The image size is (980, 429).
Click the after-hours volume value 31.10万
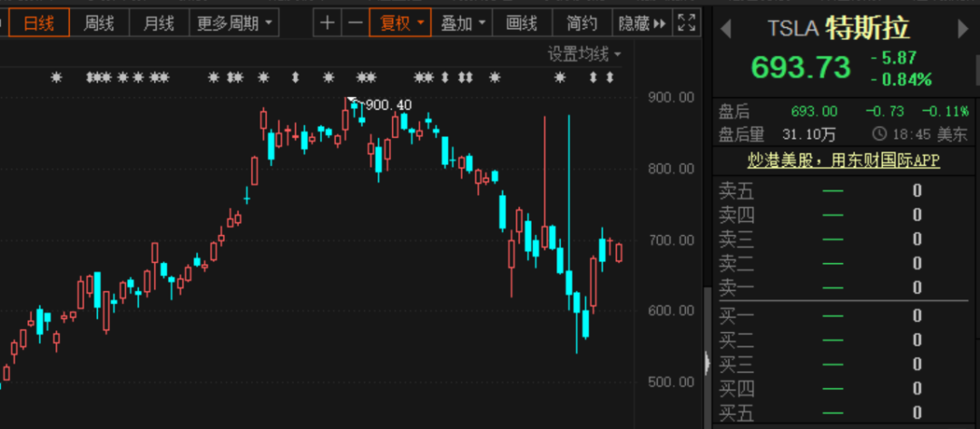[808, 133]
